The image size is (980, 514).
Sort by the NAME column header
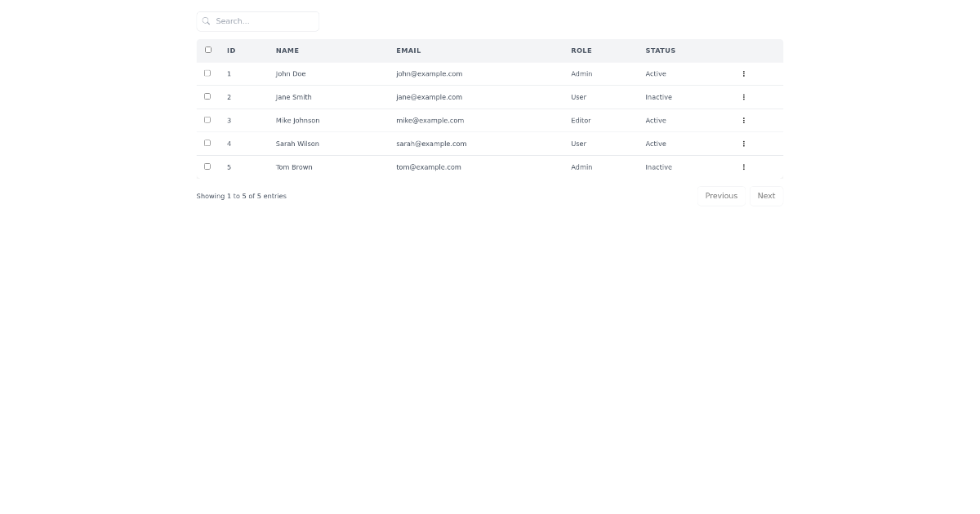[287, 51]
